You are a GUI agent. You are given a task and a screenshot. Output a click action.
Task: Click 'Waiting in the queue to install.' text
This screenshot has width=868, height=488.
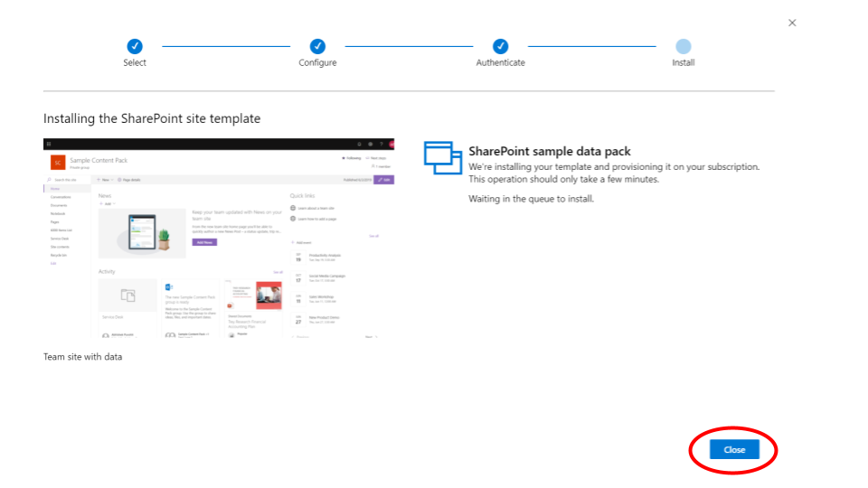tap(531, 199)
